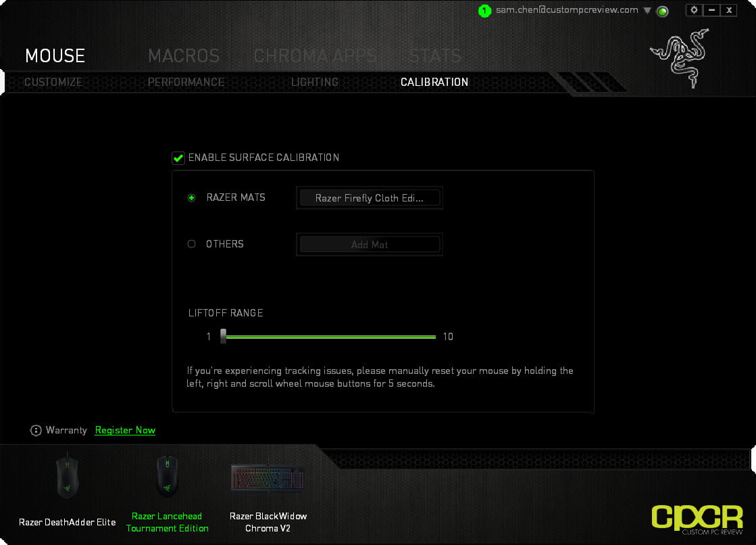Open the Macros main tab
Screen dimensions: 756x545
[x=184, y=56]
